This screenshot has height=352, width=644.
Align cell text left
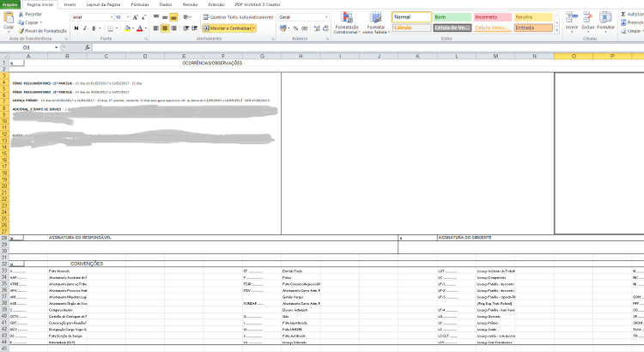click(x=156, y=28)
